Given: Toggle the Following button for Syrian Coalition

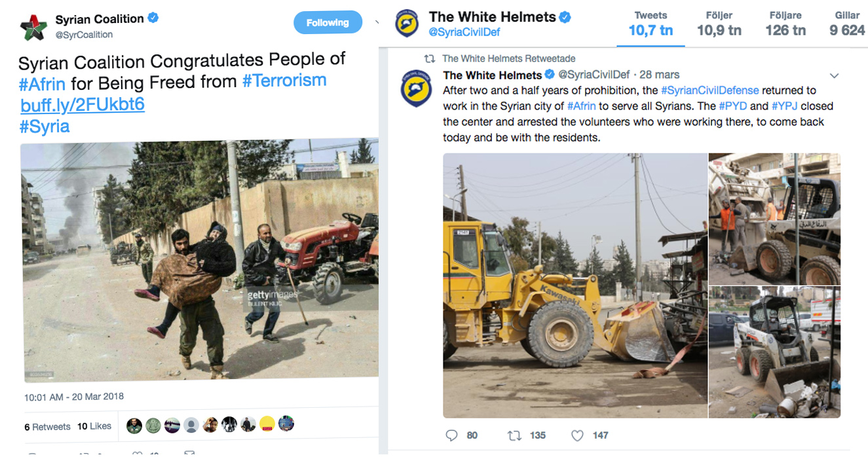Looking at the screenshot, I should coord(328,23).
